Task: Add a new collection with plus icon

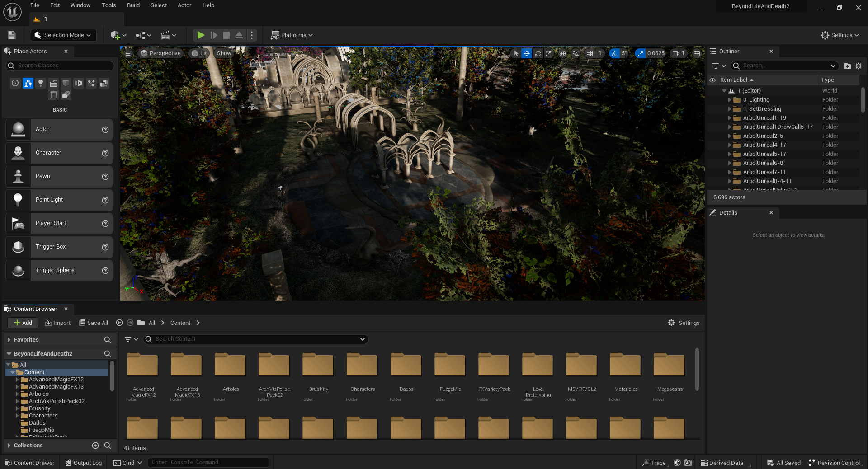Action: [x=95, y=446]
